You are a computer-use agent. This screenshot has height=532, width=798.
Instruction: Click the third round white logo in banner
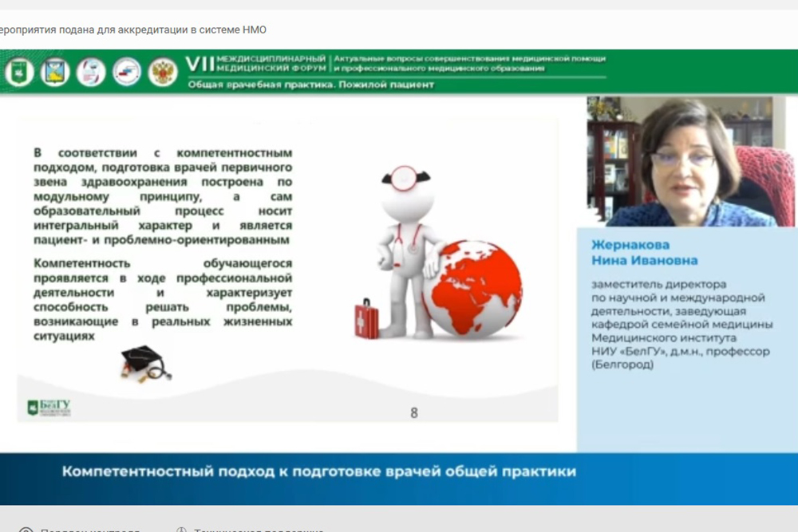91,72
